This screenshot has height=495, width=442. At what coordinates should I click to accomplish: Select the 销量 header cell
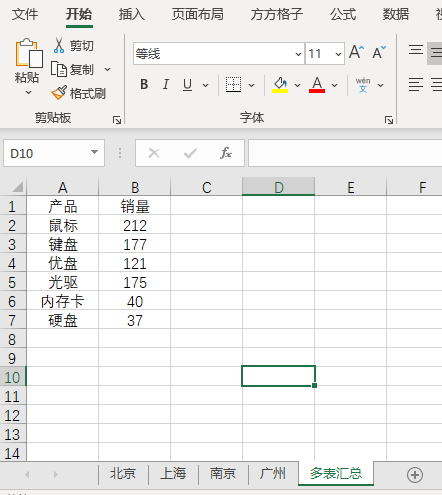135,206
